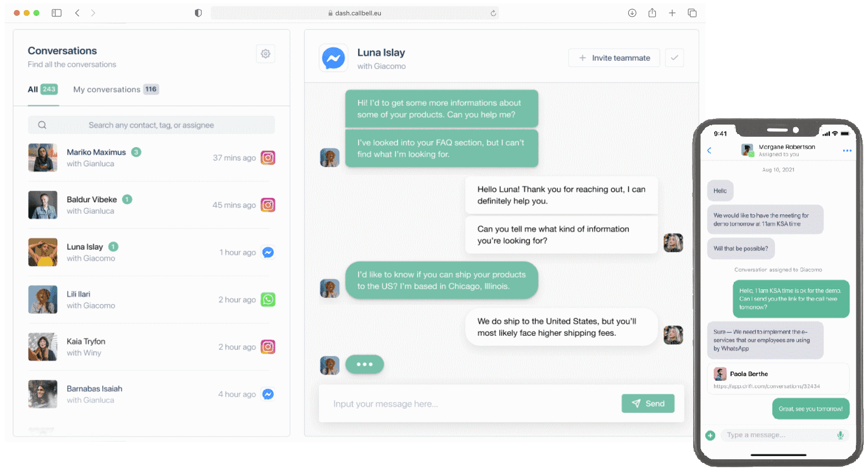The height and width of the screenshot is (473, 868).
Task: Go back with browser back arrow
Action: (x=77, y=13)
